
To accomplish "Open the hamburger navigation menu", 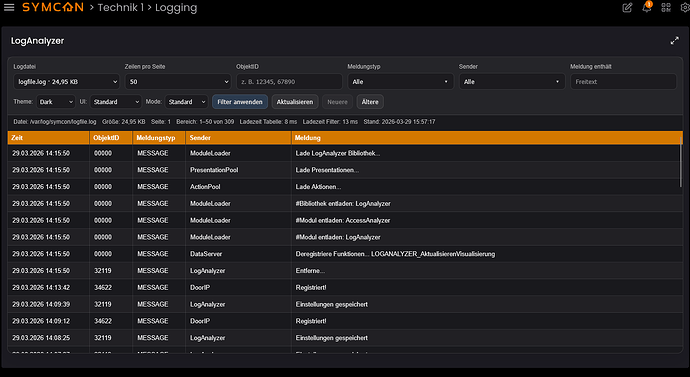I will click(9, 7).
